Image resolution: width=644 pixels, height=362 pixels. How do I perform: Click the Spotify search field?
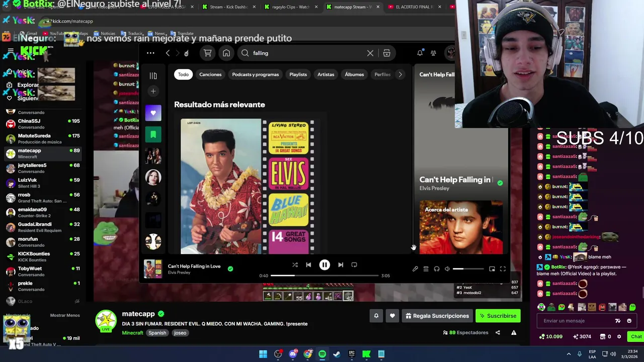point(307,53)
